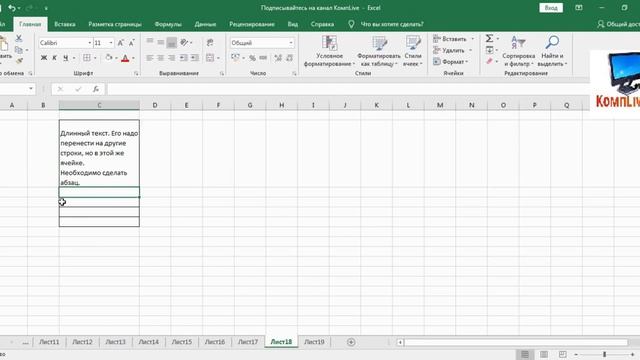Screen dimensions: 640x360
Task: Center text horizontally icon
Action: tap(161, 58)
